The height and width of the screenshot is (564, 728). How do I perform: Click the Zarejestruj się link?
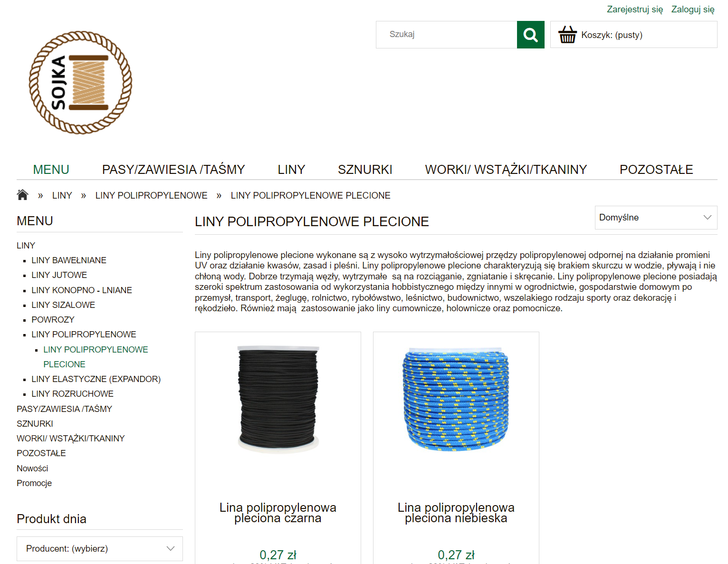tap(635, 10)
